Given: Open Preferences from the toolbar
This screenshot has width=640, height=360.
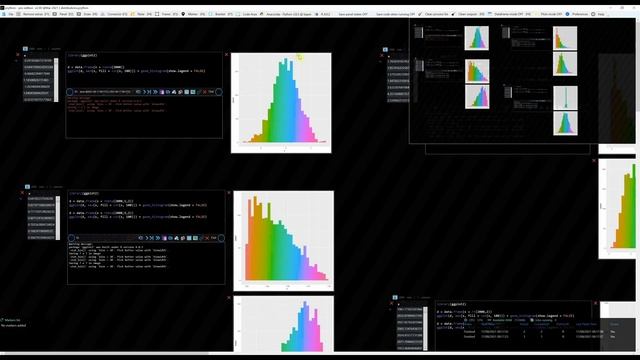Looking at the screenshot, I should tap(577, 14).
